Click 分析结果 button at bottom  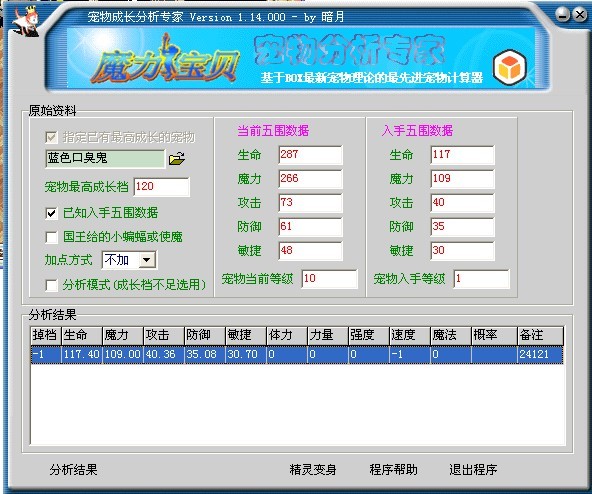tap(74, 469)
